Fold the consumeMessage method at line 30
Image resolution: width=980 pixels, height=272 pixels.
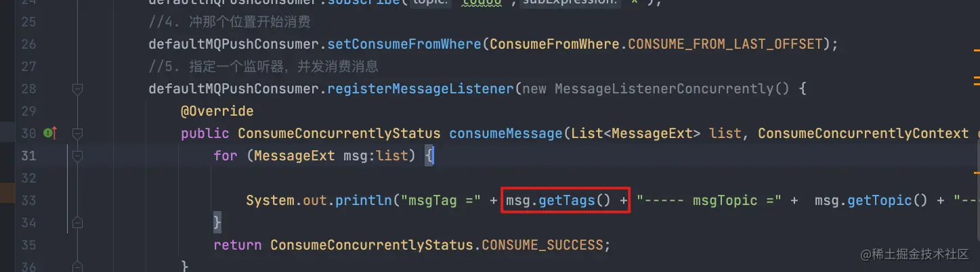click(77, 133)
